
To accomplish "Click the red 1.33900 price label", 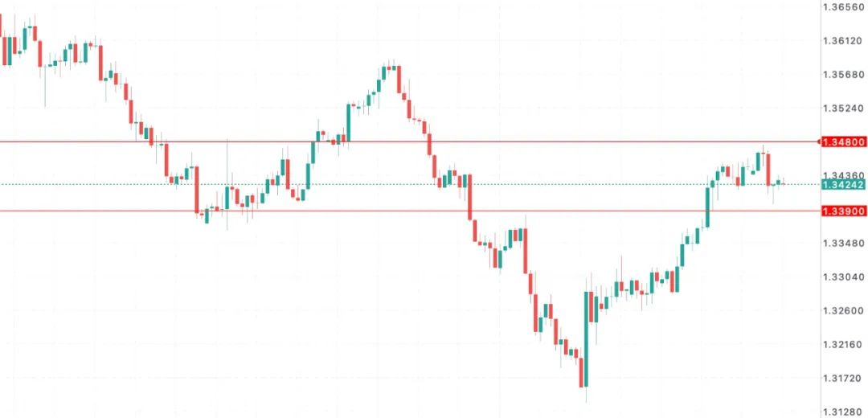I will pos(842,211).
